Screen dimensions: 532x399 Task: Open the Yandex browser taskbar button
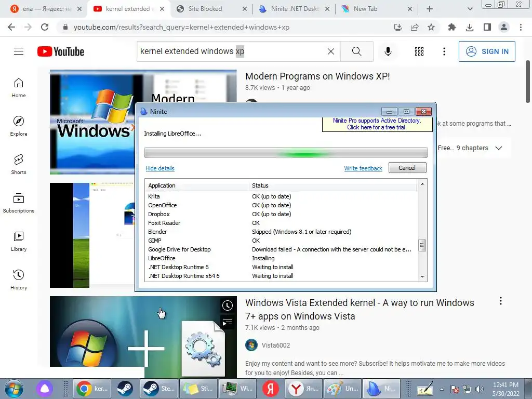coord(303,389)
